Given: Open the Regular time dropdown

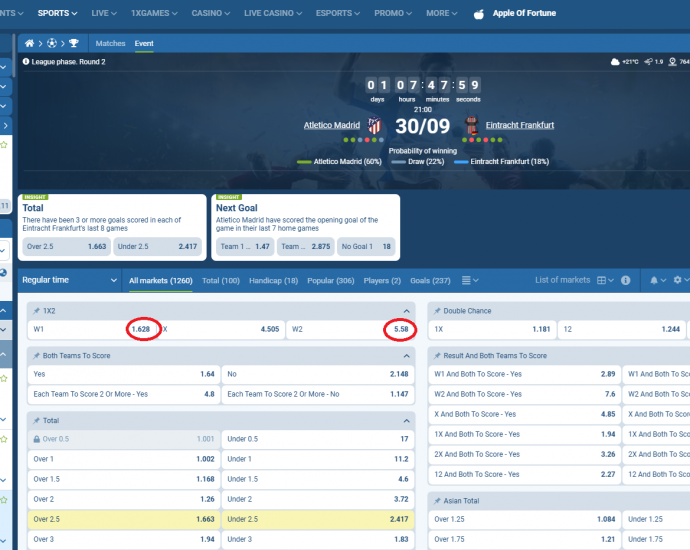Looking at the screenshot, I should point(70,280).
